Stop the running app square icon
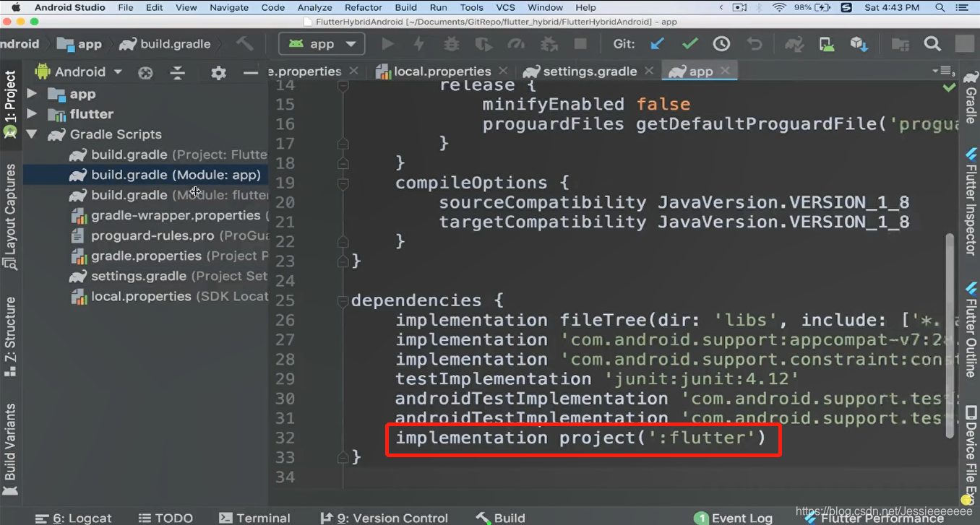Screen dimensions: 980x525 click(x=580, y=44)
